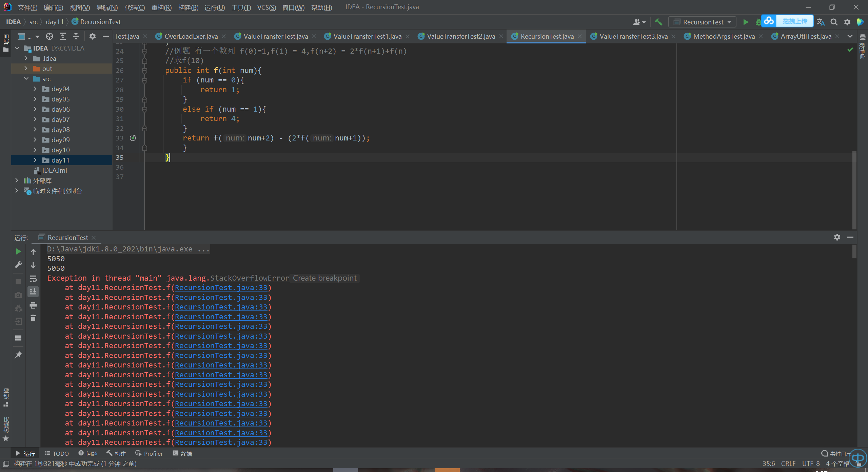Collapse the src folder in project tree
Viewport: 868px width, 472px height.
coord(26,79)
